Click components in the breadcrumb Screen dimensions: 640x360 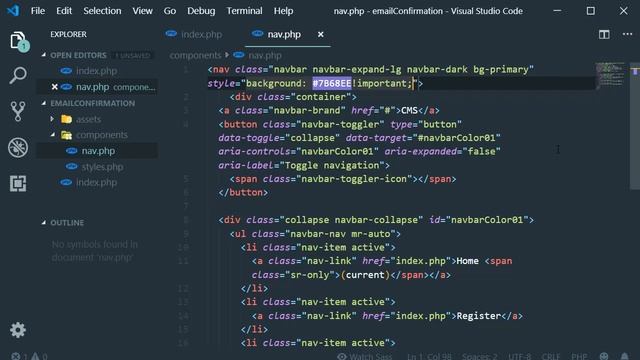pyautogui.click(x=195, y=55)
